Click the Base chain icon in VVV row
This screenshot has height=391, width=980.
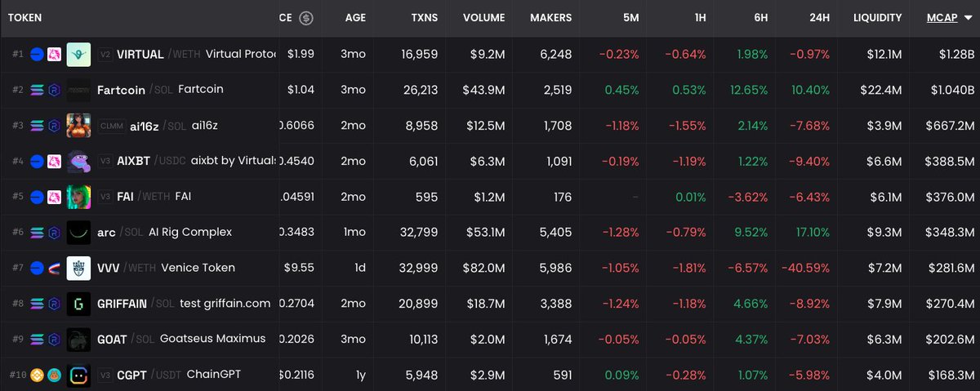37,268
